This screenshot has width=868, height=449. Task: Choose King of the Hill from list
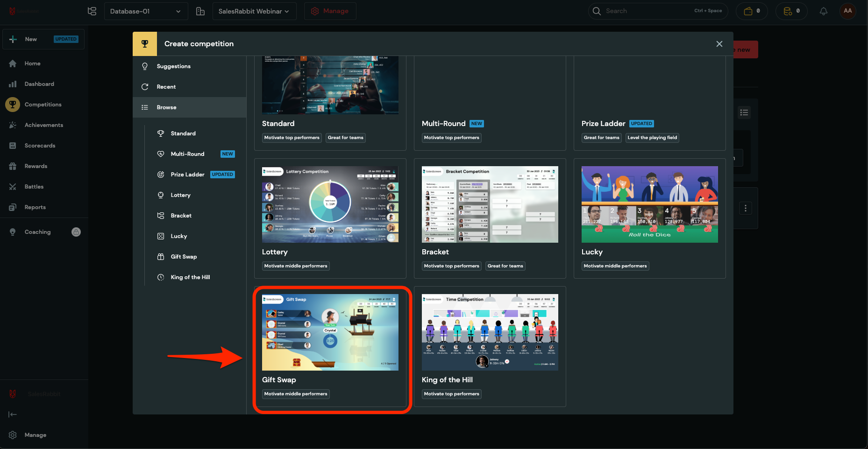pyautogui.click(x=190, y=277)
